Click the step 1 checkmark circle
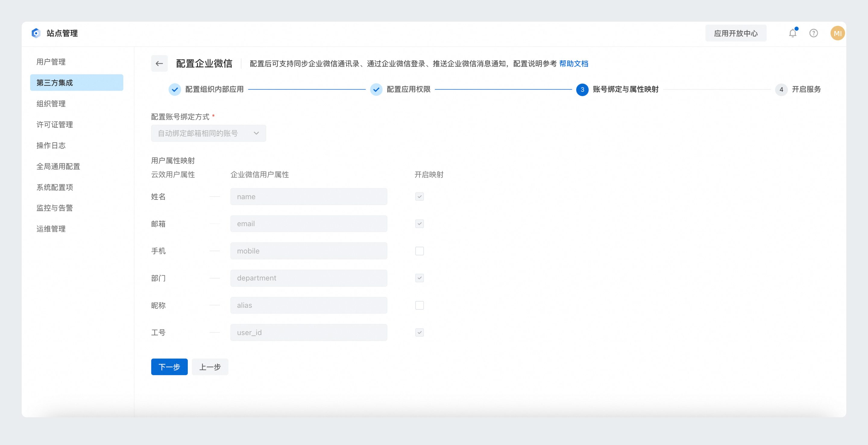868x445 pixels. point(175,89)
